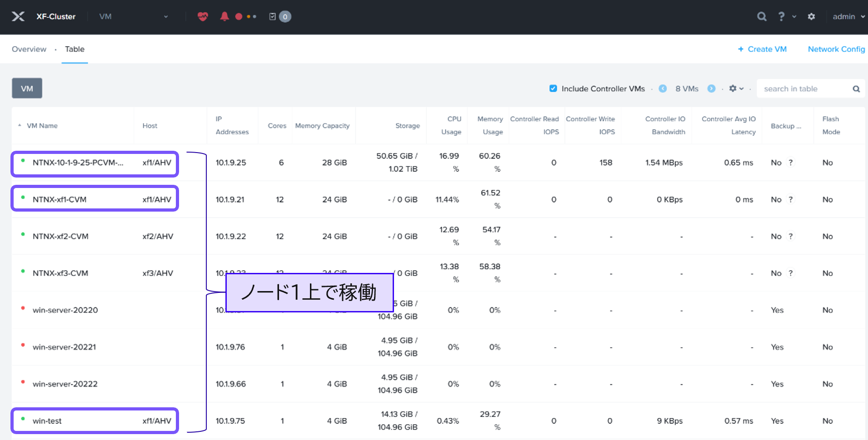Select the Table tab
868x440 pixels.
coord(75,49)
